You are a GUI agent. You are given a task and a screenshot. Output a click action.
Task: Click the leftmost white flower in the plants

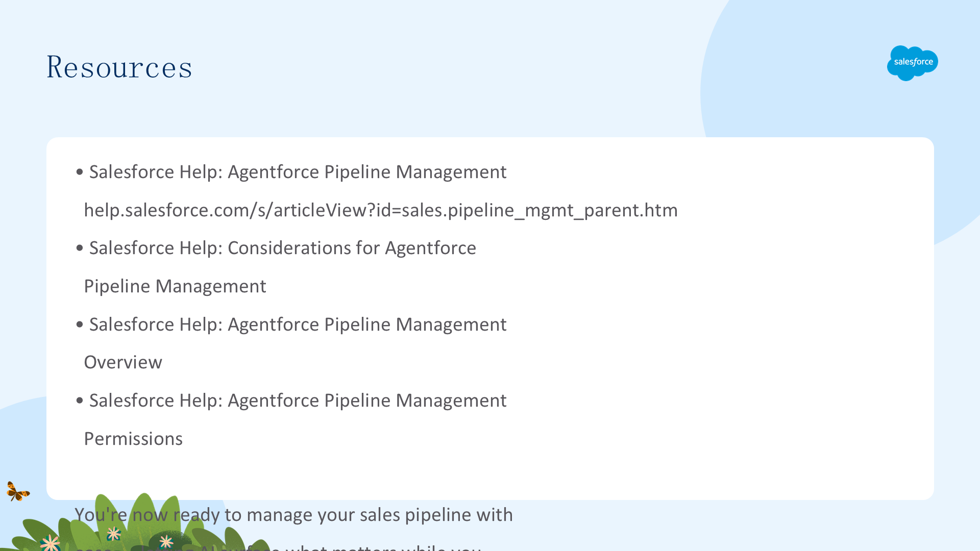50,543
